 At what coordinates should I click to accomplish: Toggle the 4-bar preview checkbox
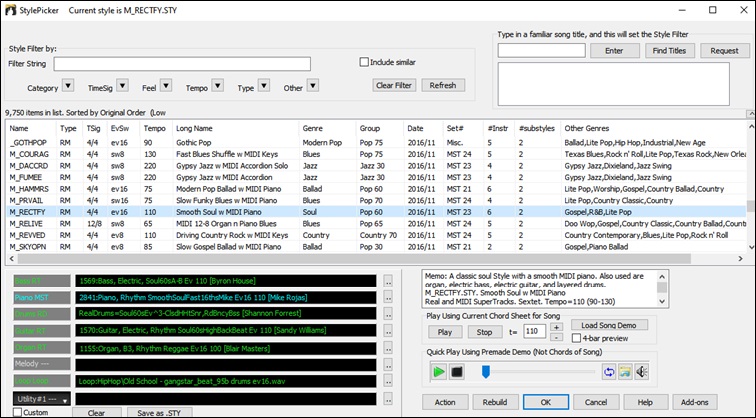coord(576,338)
